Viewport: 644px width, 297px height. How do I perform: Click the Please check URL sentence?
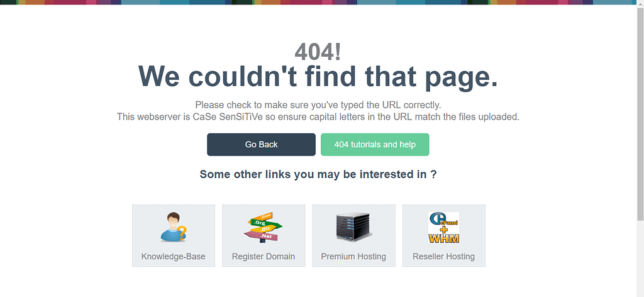[x=318, y=104]
